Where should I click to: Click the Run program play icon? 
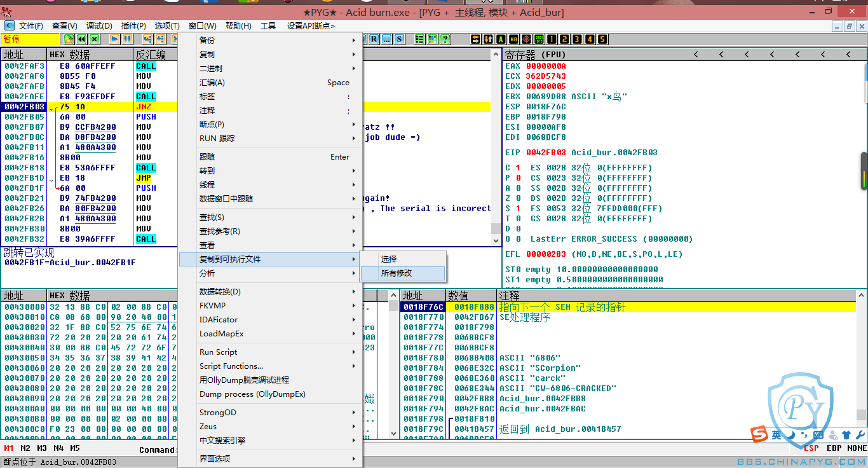(114, 39)
